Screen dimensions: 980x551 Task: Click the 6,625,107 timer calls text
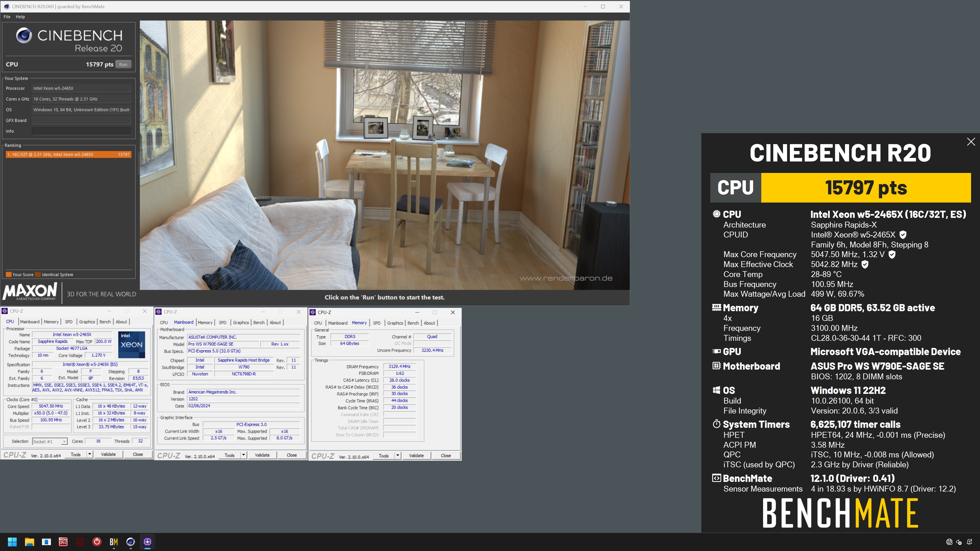click(855, 424)
